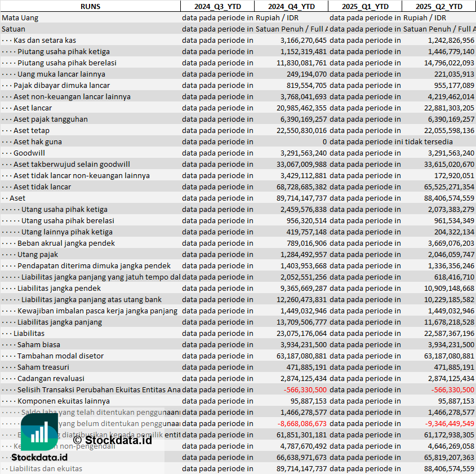The width and height of the screenshot is (476, 474).
Task: Select the Goodwill row label
Action: click(x=29, y=153)
